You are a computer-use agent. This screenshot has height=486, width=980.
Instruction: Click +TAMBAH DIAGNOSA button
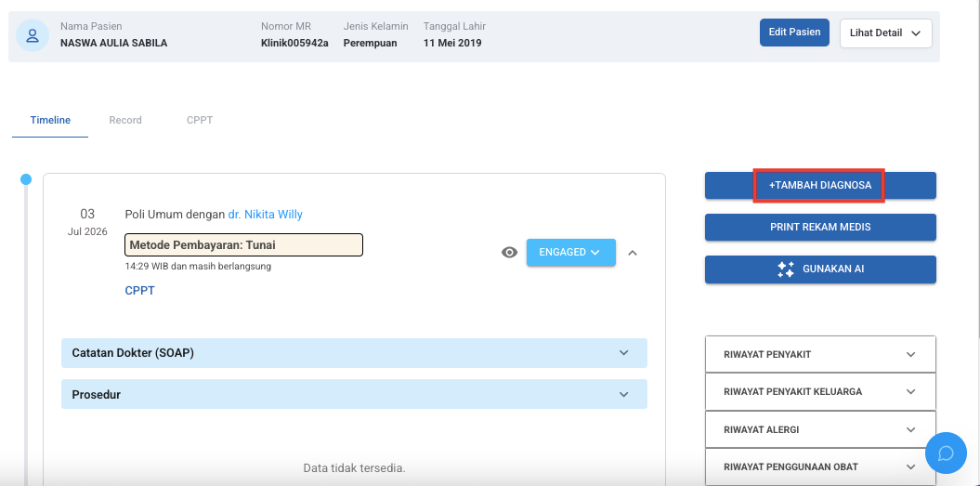pos(820,186)
